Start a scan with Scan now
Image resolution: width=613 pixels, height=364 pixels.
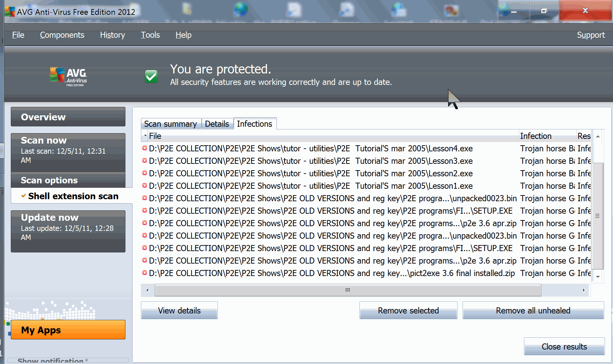[x=68, y=152]
